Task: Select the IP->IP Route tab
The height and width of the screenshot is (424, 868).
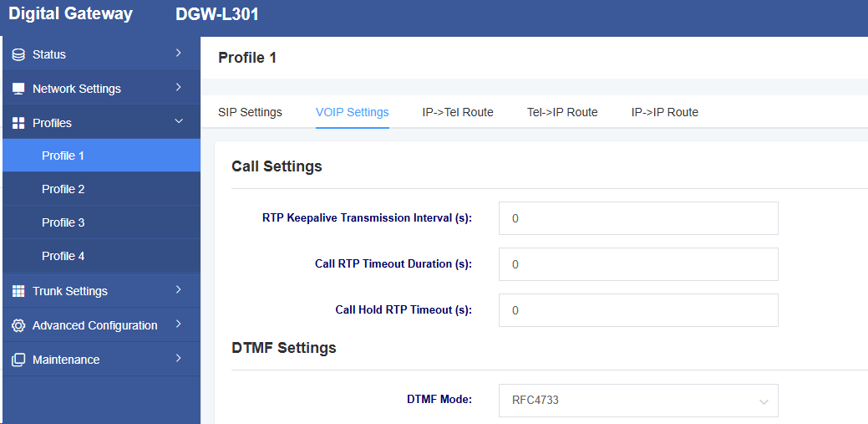Action: [665, 113]
